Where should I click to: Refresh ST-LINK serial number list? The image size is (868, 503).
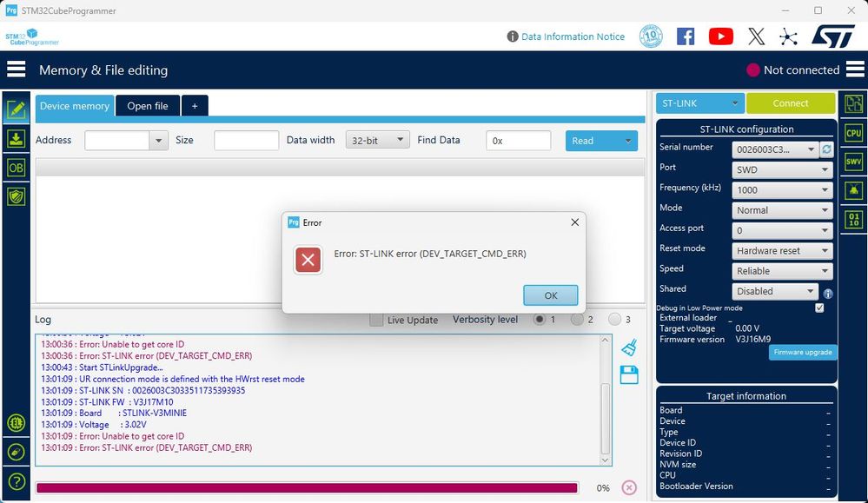(826, 149)
